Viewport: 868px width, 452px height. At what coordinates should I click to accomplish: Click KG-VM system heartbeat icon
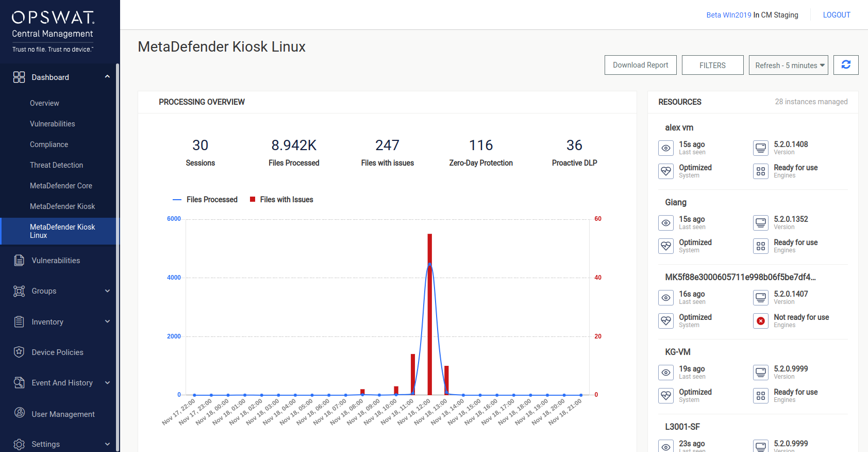click(x=666, y=396)
